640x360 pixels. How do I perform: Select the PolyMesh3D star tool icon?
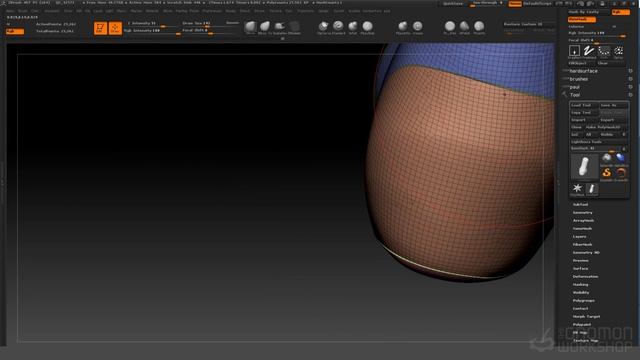click(577, 189)
